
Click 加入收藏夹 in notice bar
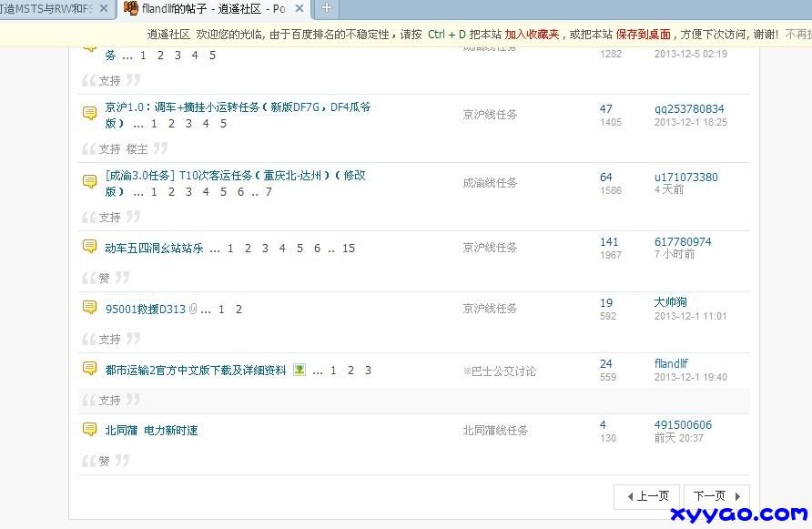click(x=530, y=35)
